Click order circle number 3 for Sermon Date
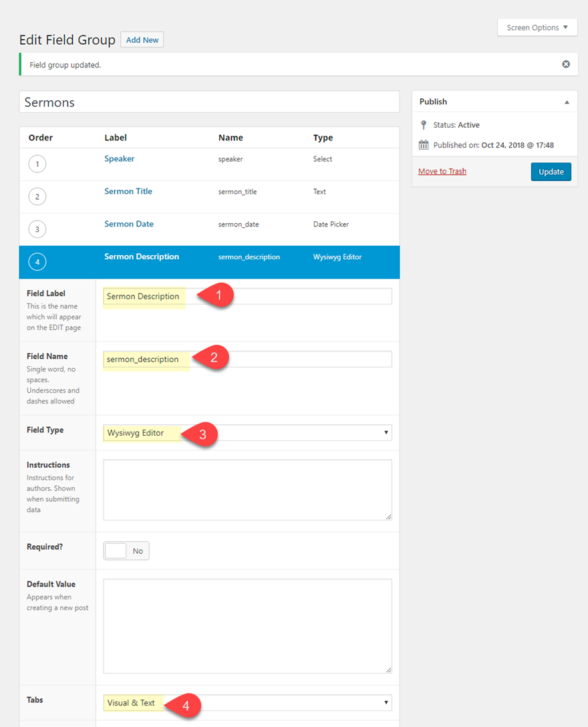588x727 pixels. [37, 229]
